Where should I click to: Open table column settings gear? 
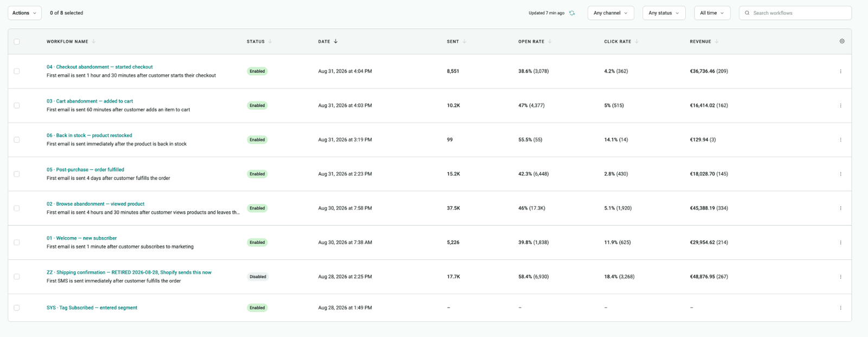(842, 41)
